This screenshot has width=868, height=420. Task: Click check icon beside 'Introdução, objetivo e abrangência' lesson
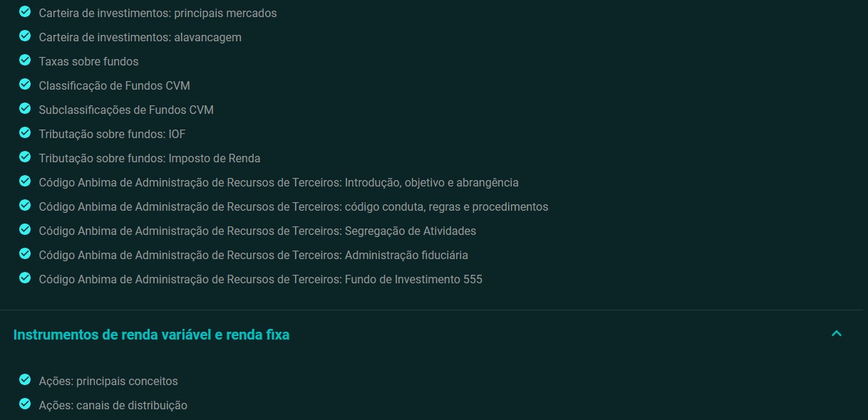[x=25, y=182]
